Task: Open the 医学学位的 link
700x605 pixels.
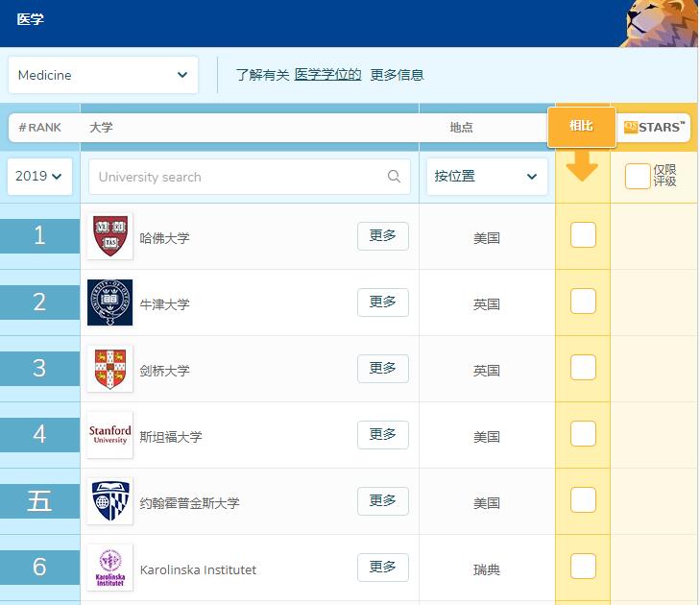Action: click(327, 75)
